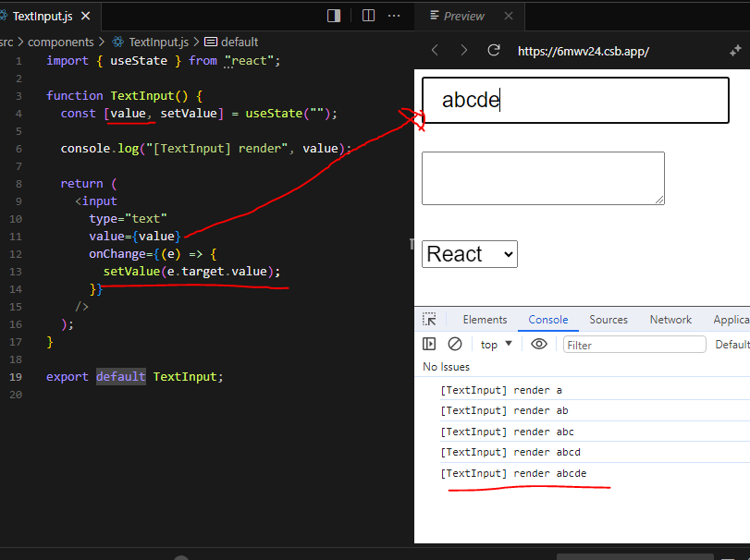Viewport: 750px width, 560px height.
Task: Click log entry 'render abcde'
Action: coord(513,473)
